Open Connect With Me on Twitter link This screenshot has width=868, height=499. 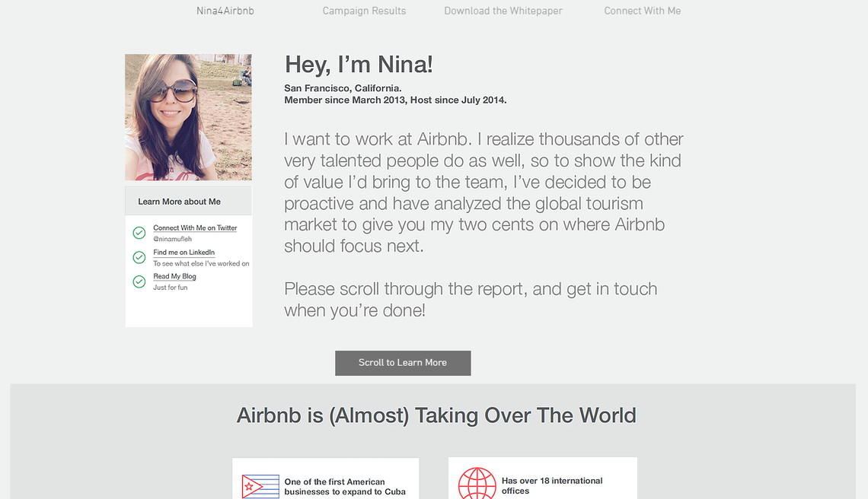pyautogui.click(x=195, y=228)
